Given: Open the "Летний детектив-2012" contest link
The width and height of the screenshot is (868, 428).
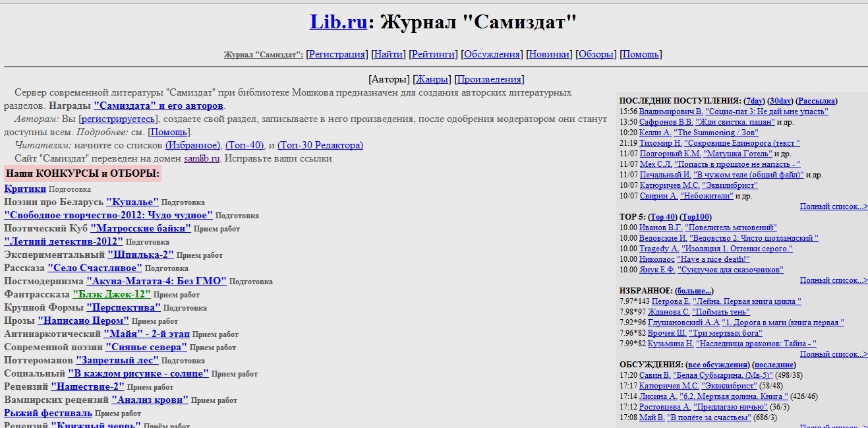Looking at the screenshot, I should coord(63,241).
